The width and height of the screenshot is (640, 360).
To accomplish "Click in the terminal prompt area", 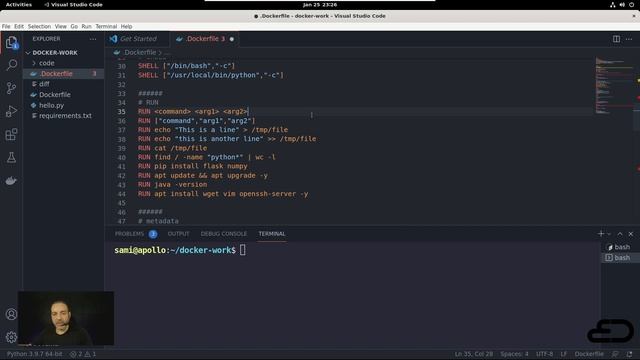I will (242, 250).
